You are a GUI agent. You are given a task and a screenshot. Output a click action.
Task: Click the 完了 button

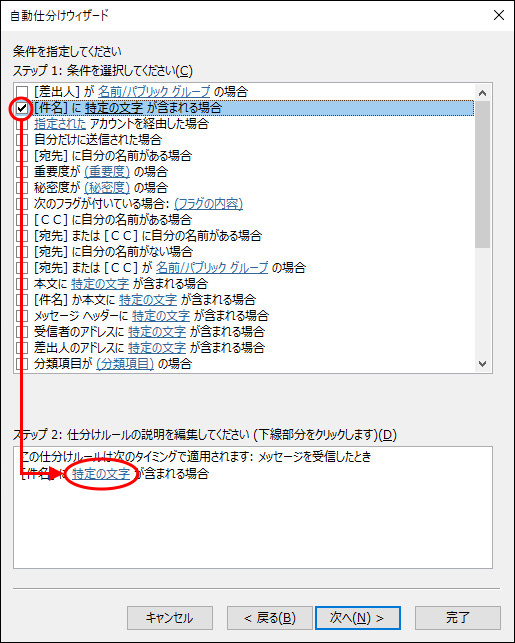tap(458, 618)
